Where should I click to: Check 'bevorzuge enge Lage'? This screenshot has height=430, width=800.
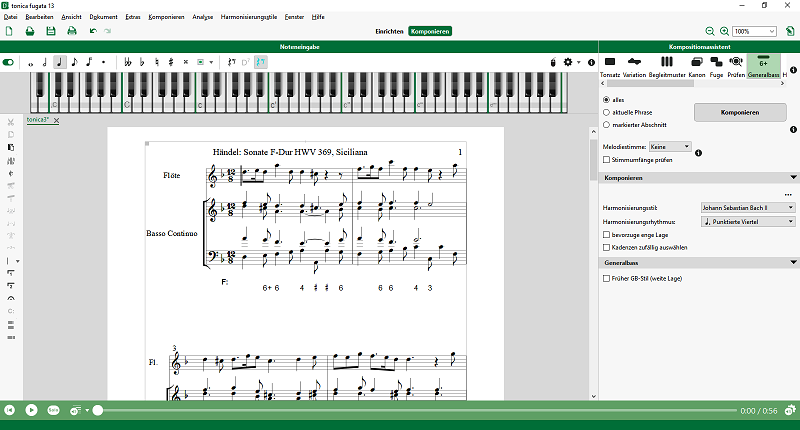[606, 235]
